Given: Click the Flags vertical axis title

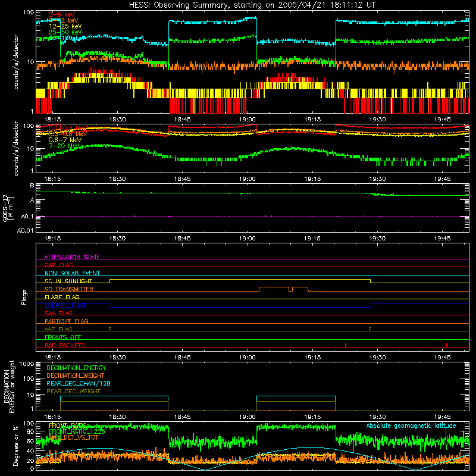Looking at the screenshot, I should (24, 297).
